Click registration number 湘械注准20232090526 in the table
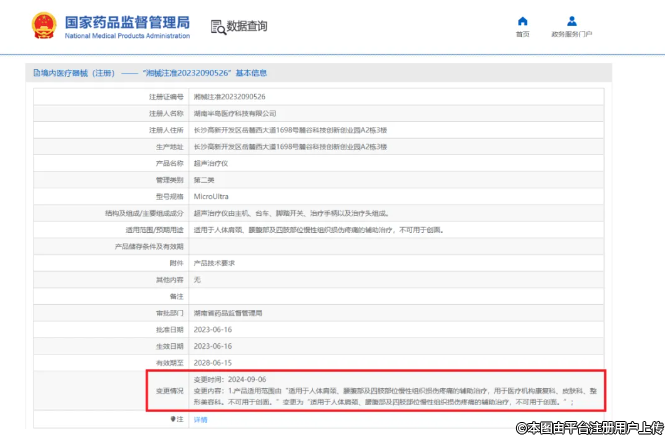 tap(229, 97)
